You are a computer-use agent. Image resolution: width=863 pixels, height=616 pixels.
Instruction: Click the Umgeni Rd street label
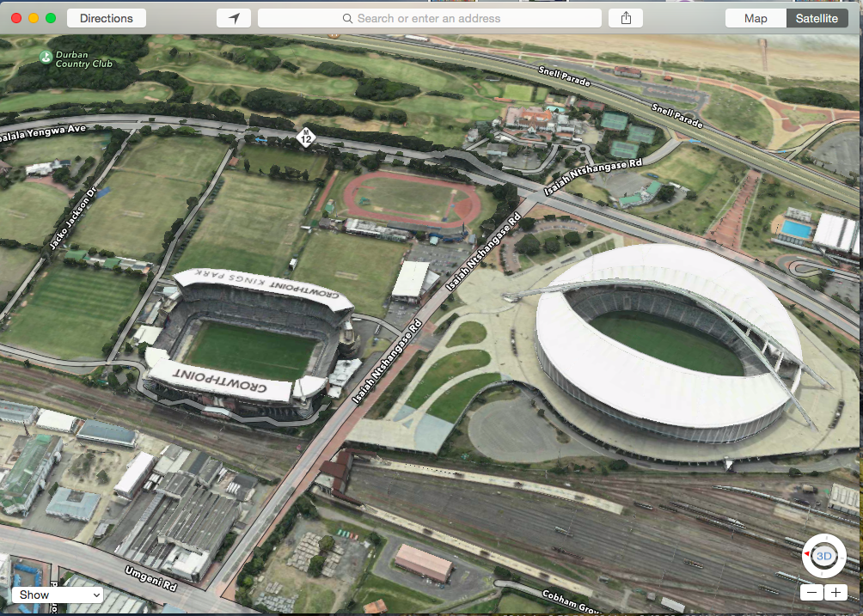[150, 578]
